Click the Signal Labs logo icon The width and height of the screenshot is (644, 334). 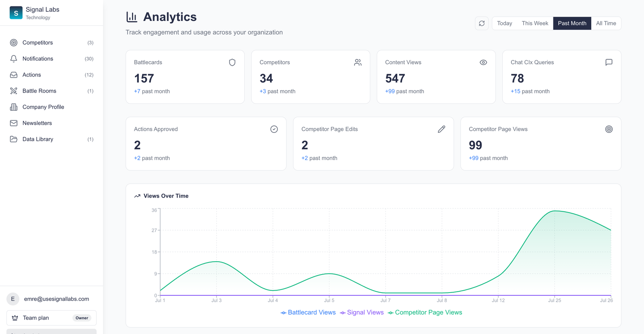coord(16,13)
